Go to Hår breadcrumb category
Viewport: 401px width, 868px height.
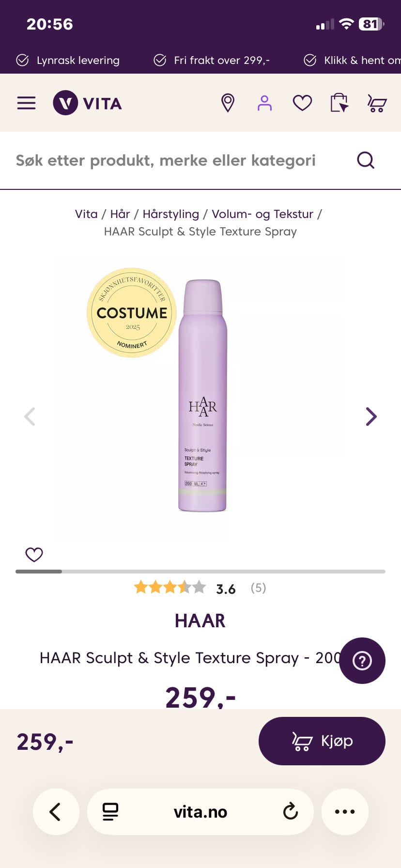coord(120,214)
